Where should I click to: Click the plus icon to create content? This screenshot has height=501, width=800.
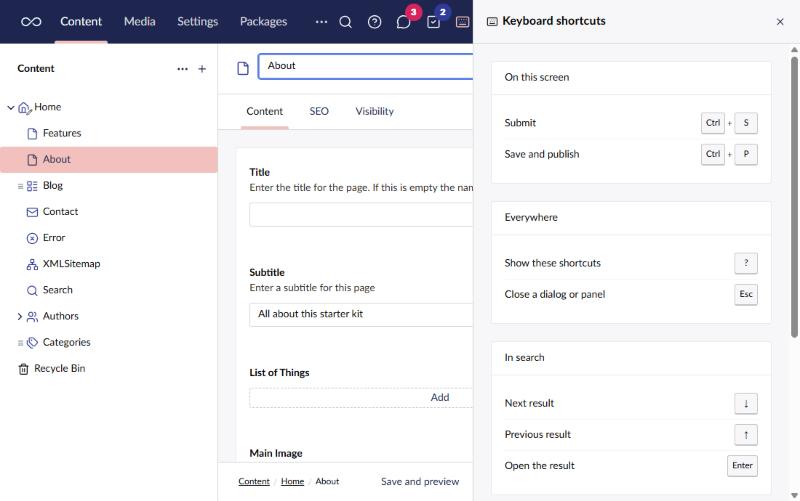click(x=202, y=69)
